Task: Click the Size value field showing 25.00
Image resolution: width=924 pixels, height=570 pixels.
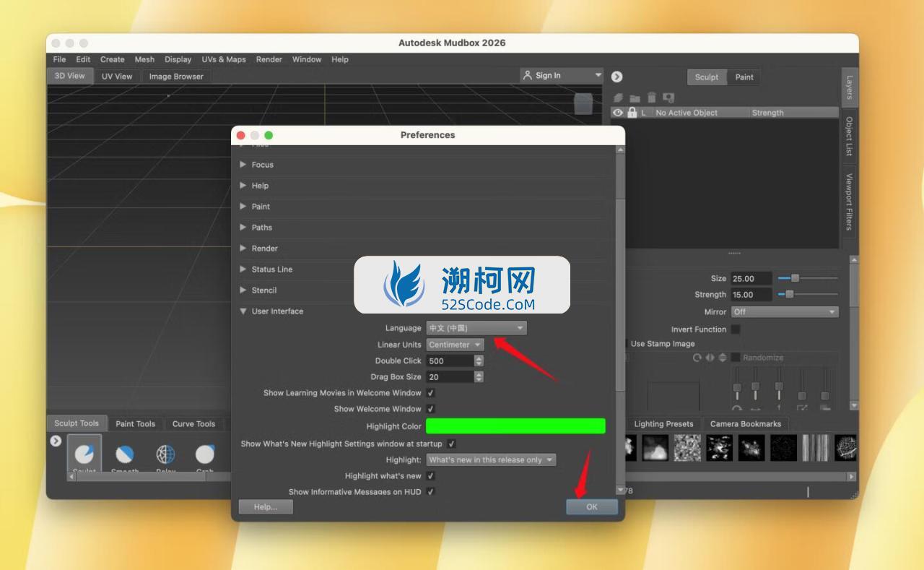Action: 751,278
